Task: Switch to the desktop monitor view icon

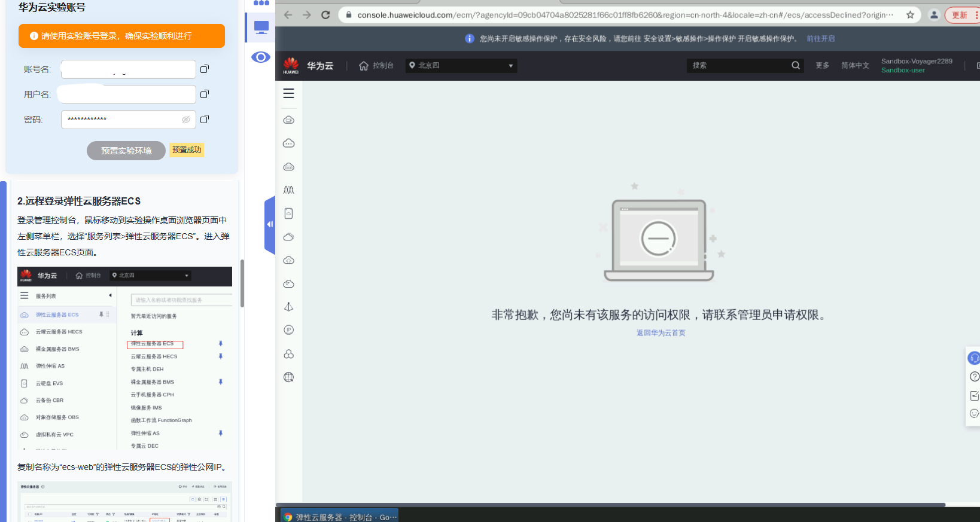Action: point(261,27)
